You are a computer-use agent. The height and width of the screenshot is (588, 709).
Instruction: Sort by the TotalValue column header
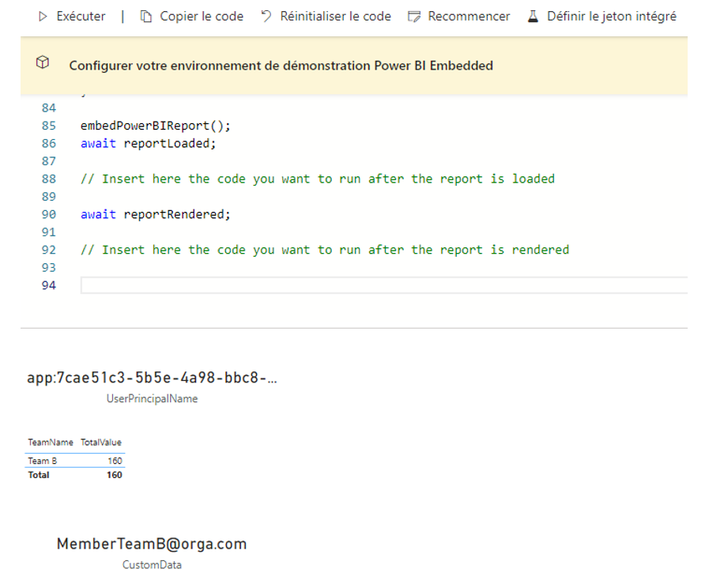click(101, 442)
